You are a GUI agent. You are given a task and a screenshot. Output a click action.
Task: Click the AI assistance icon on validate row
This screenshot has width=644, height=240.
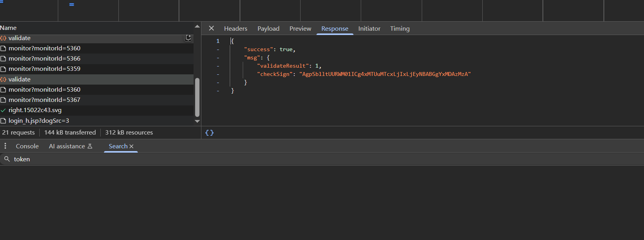tap(188, 38)
